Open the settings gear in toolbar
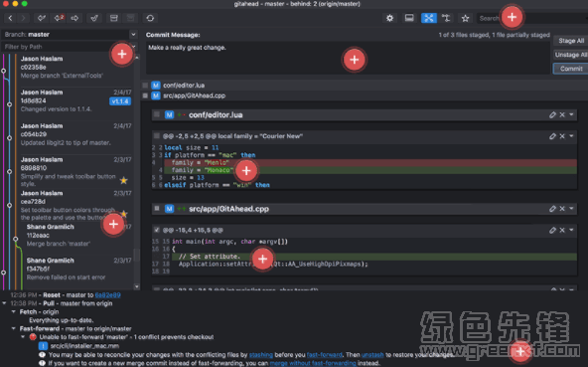The image size is (588, 367). (x=389, y=18)
